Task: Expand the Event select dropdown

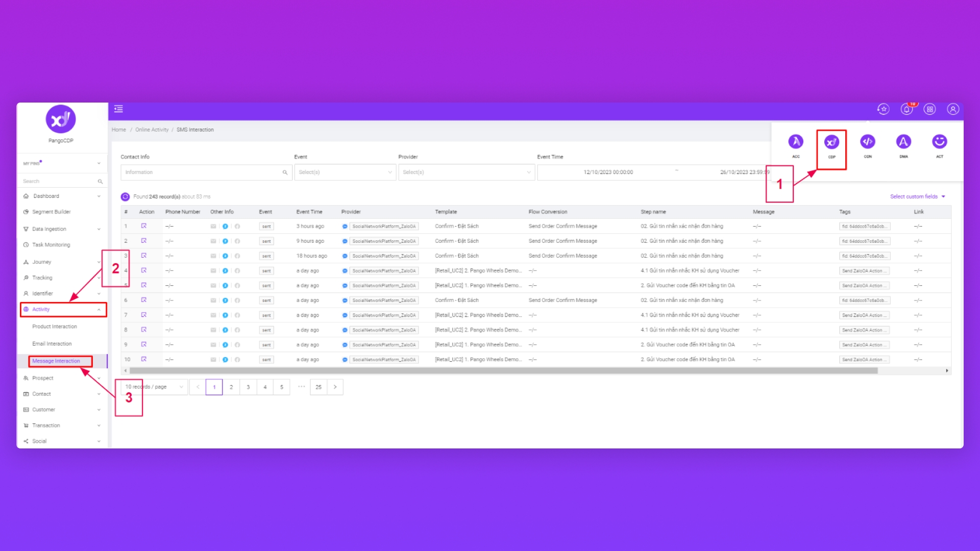Action: [345, 172]
